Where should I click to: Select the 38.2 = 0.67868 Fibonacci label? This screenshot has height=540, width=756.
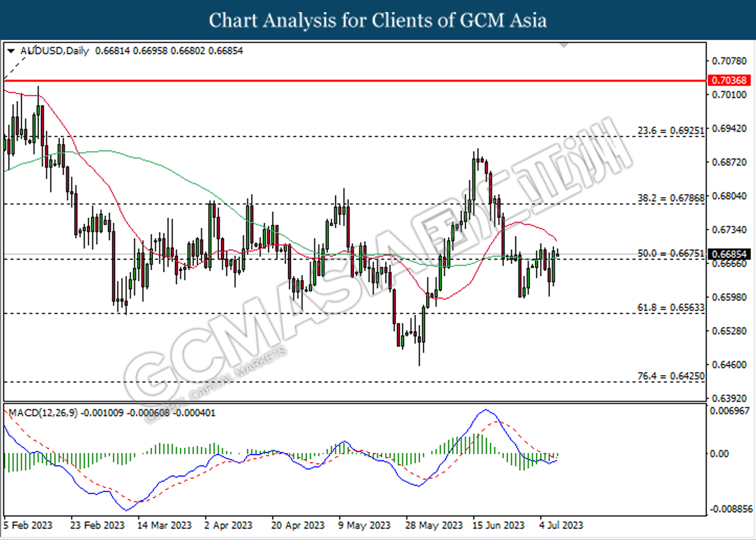pyautogui.click(x=671, y=198)
